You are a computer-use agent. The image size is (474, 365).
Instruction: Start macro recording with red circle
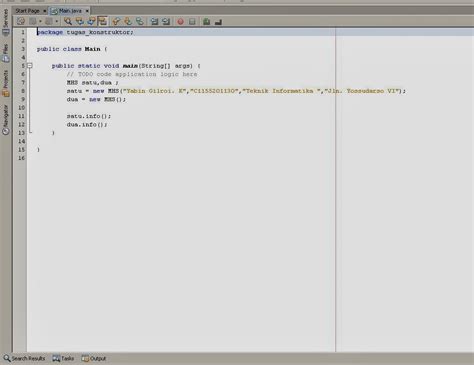[180, 22]
